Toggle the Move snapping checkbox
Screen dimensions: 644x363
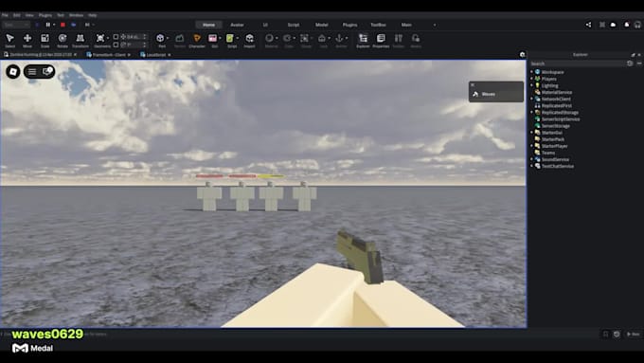[x=116, y=37]
